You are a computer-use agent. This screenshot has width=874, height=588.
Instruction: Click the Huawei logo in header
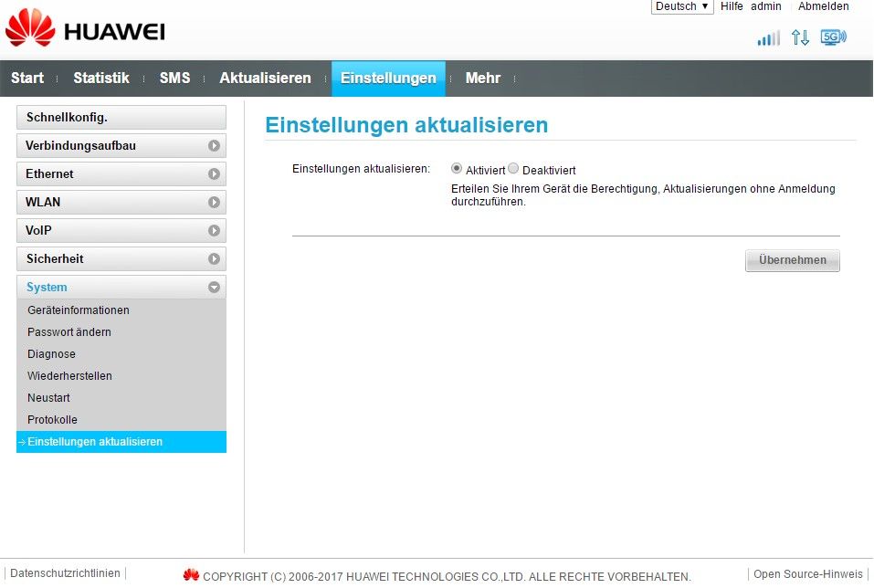85,31
